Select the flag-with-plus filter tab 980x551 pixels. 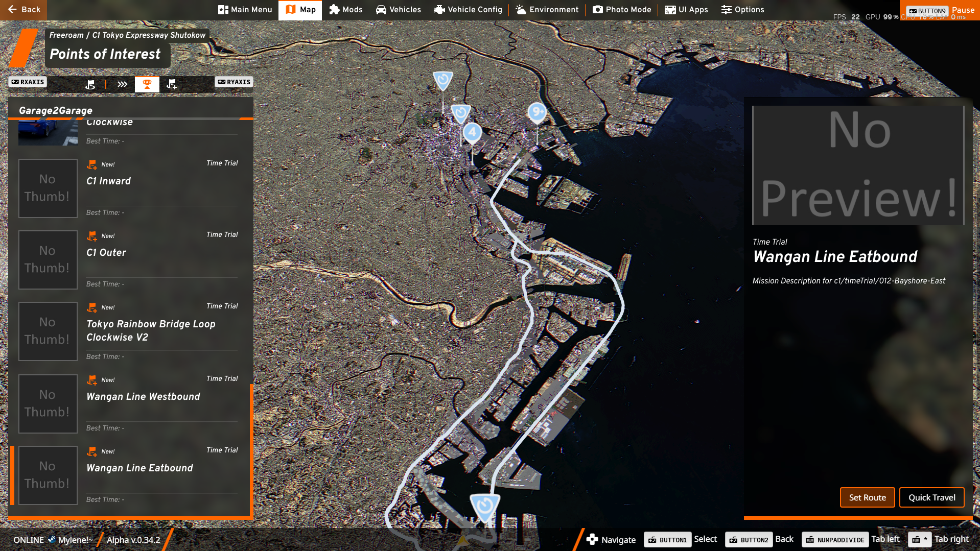click(172, 85)
